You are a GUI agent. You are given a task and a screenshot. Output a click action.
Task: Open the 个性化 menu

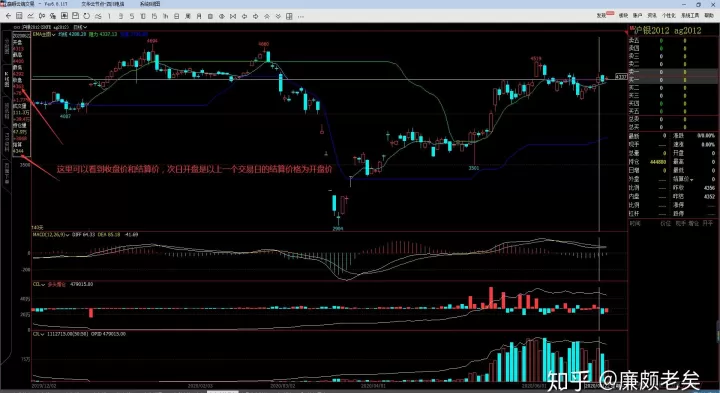click(669, 16)
